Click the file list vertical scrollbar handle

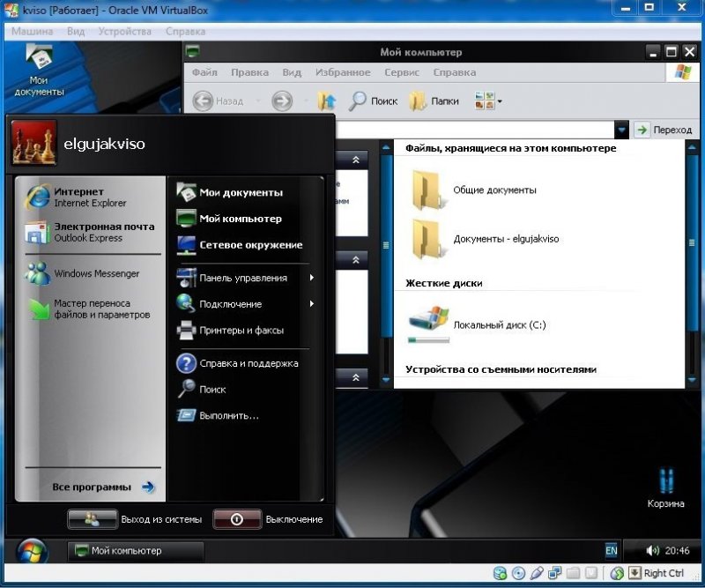pyautogui.click(x=692, y=243)
